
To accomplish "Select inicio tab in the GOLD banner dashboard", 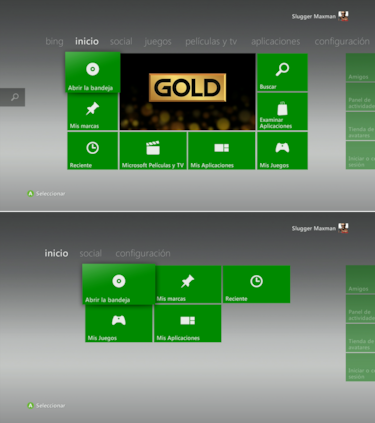I will 87,41.
